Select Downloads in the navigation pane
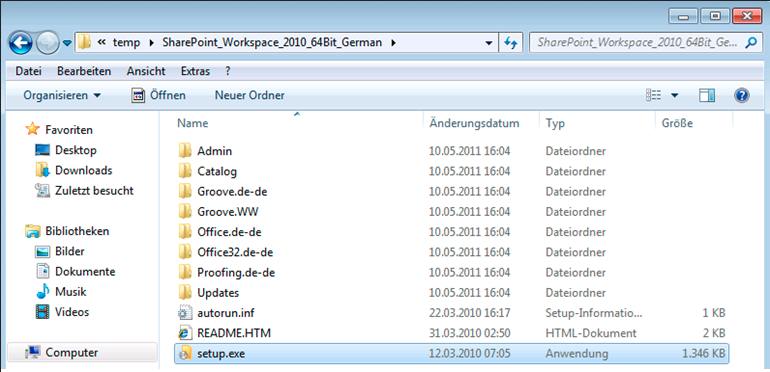 [73, 170]
